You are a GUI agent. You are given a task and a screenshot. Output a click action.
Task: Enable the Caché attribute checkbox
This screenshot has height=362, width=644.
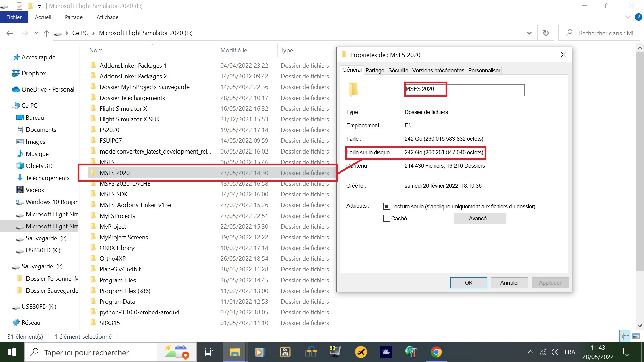tap(387, 218)
